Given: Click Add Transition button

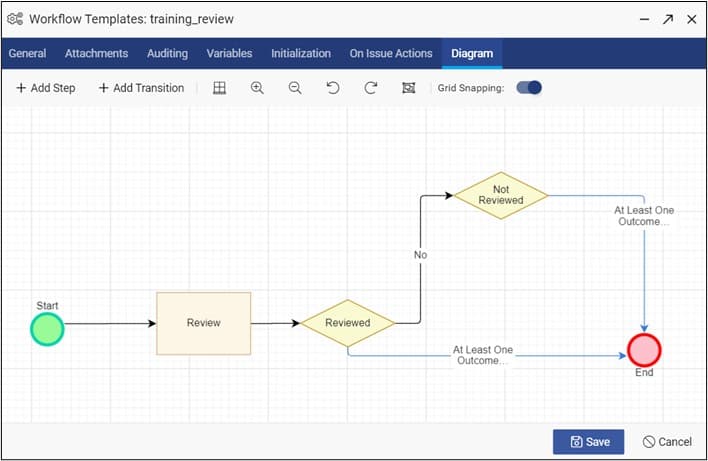Looking at the screenshot, I should pos(141,88).
